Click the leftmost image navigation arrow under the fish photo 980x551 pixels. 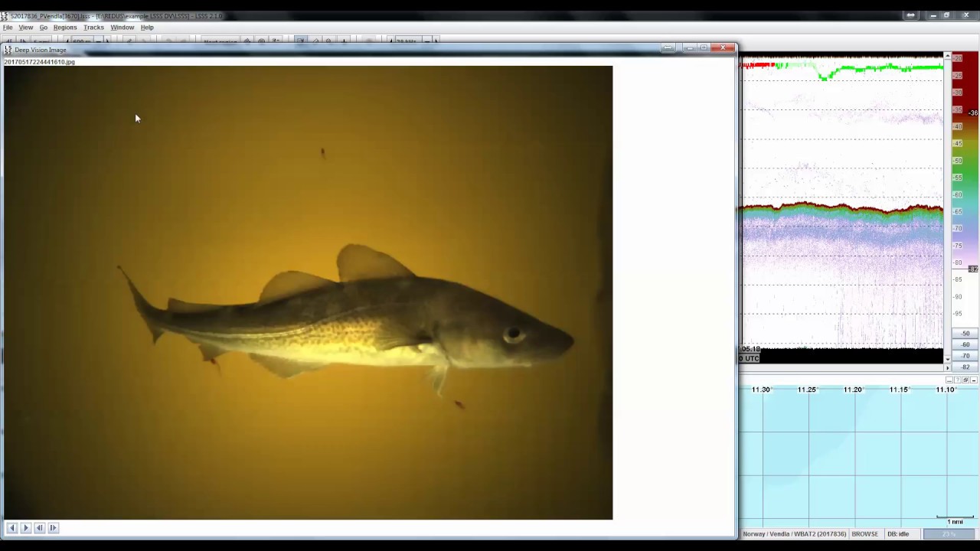pos(11,528)
